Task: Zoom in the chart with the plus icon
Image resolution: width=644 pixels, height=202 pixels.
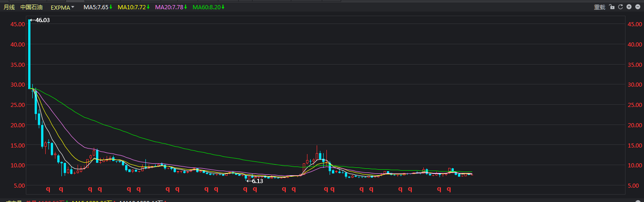Action: 629,7
